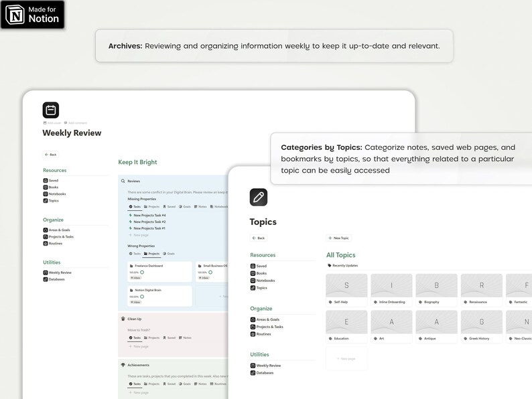Click the Weekly Review calendar page icon
532x399 pixels.
pos(50,110)
